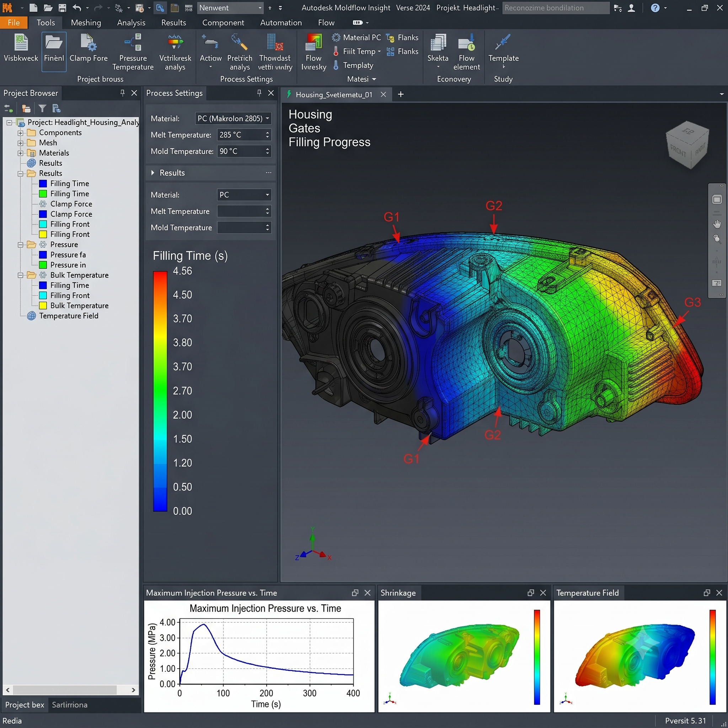Select the pan hand tool in viewport toolbar
The image size is (728, 728).
click(x=717, y=224)
